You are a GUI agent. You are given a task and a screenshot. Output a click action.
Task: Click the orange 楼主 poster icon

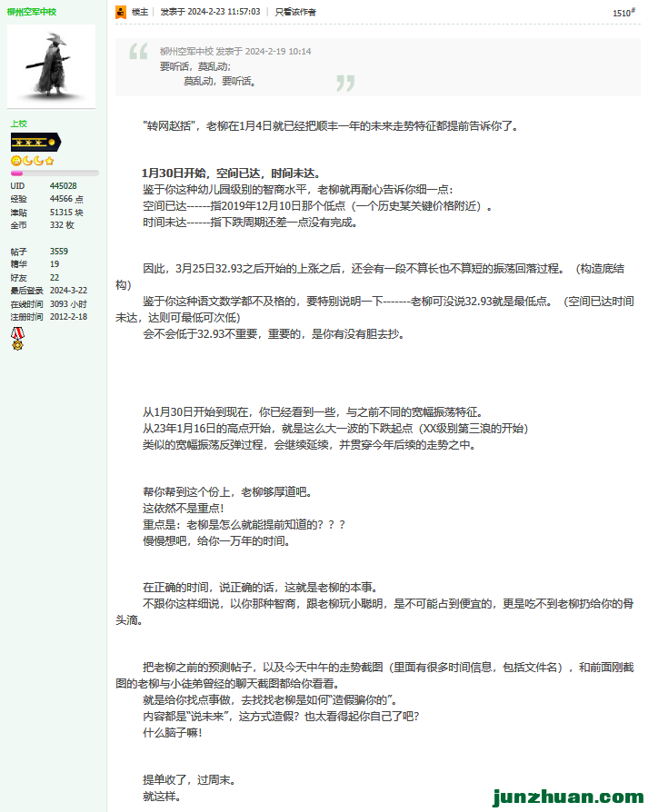pos(122,12)
